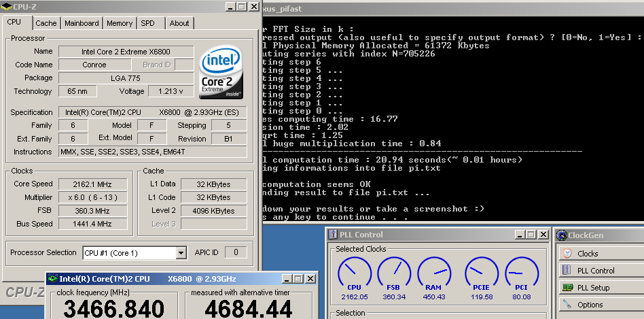
Task: Click the Technology value 65 nm
Action: click(x=77, y=91)
